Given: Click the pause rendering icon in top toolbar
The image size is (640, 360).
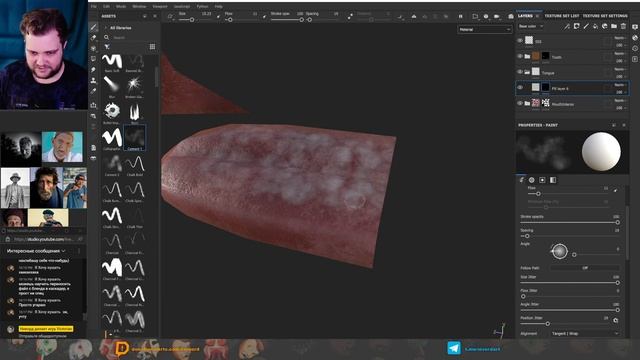Looking at the screenshot, I should pyautogui.click(x=460, y=16).
